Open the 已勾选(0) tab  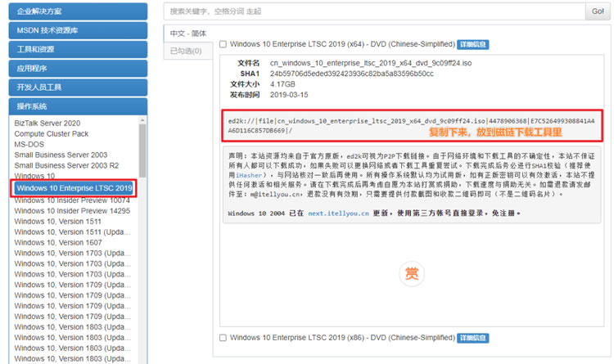click(x=188, y=51)
